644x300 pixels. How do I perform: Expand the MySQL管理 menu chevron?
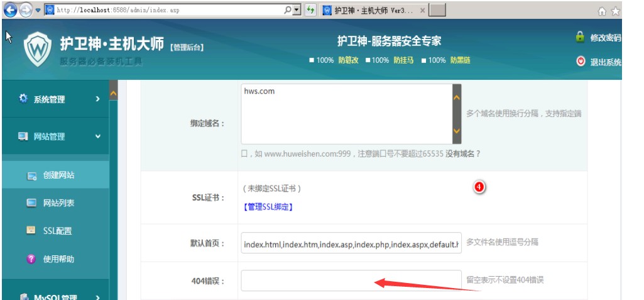97,297
